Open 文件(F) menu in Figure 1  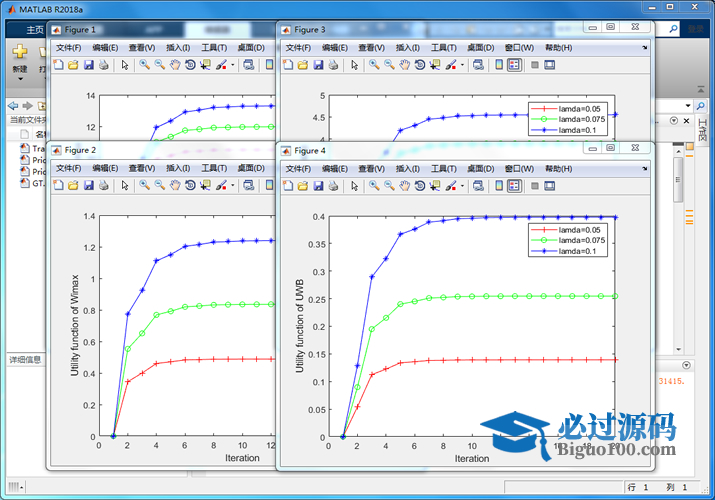68,48
